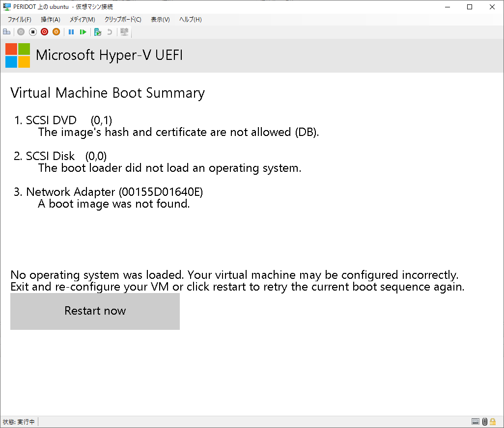Click the lock icon in status bar
Viewport: 504px width, 428px height.
click(x=493, y=421)
